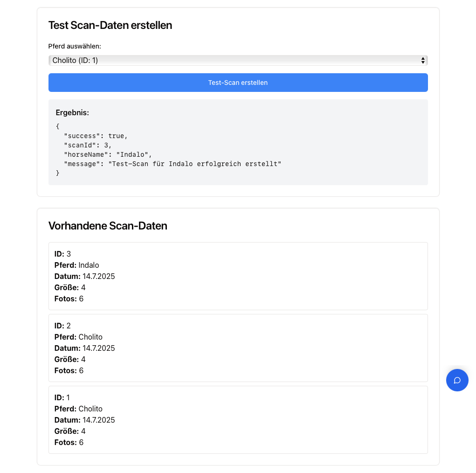Click the "Vorhandene Scan-Daten" heading
The image size is (476, 473).
(108, 226)
